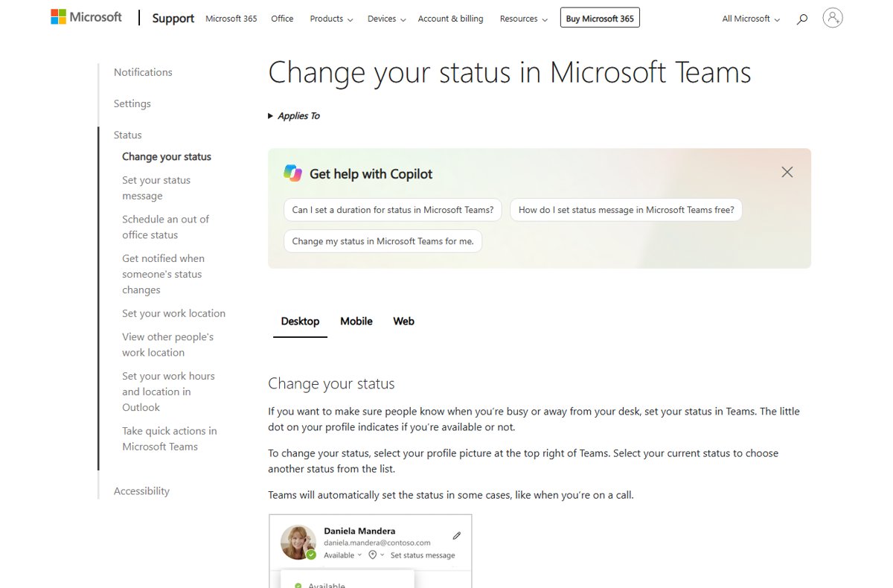Click the daniela.mandera@contoso.com email text
This screenshot has width=893, height=588.
377,543
